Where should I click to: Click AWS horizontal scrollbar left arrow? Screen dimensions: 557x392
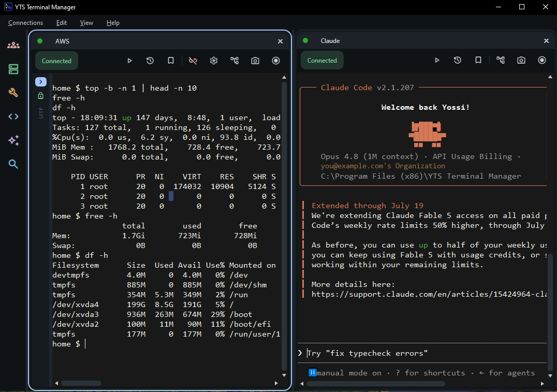(56, 383)
